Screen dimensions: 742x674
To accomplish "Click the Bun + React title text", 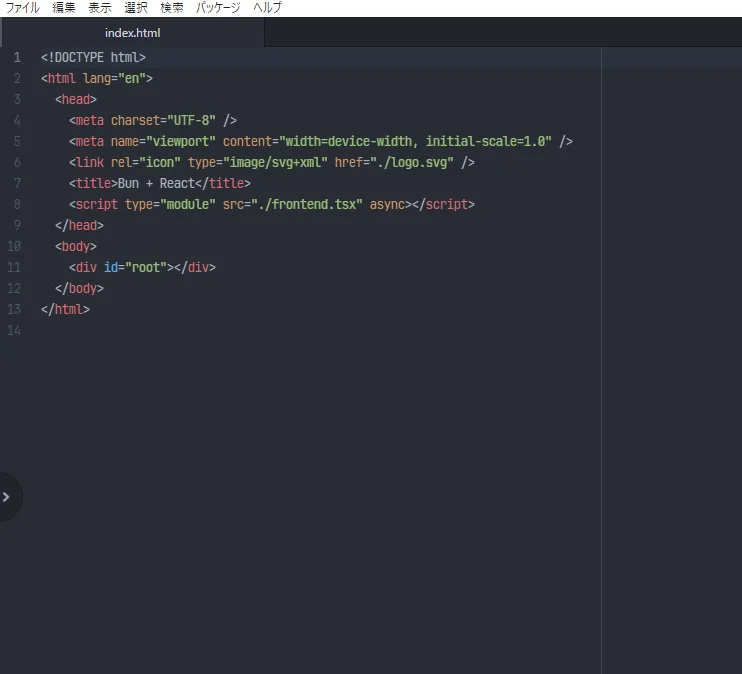I will click(156, 183).
